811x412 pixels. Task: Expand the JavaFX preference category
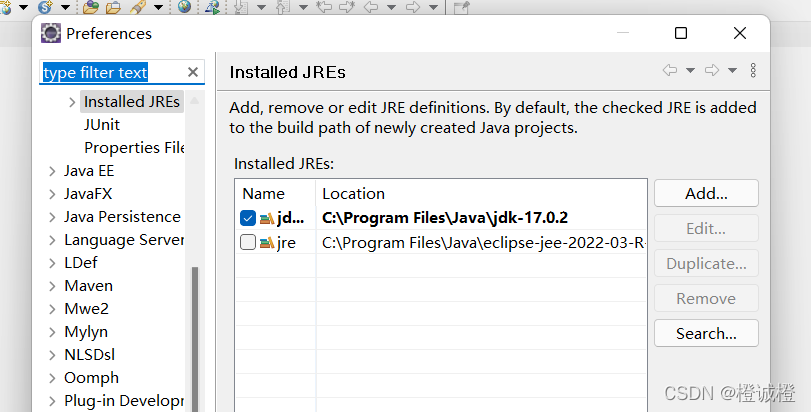click(52, 194)
